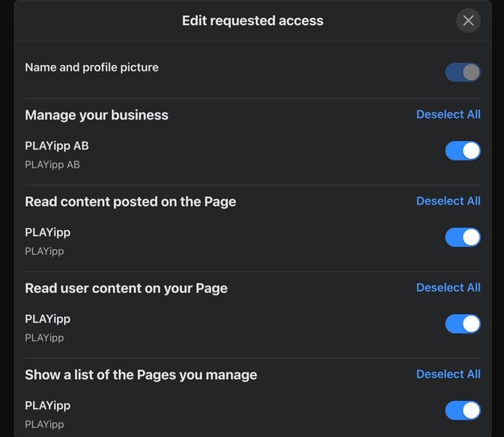Click the Manage your business heading
The width and height of the screenshot is (504, 437).
(x=96, y=115)
